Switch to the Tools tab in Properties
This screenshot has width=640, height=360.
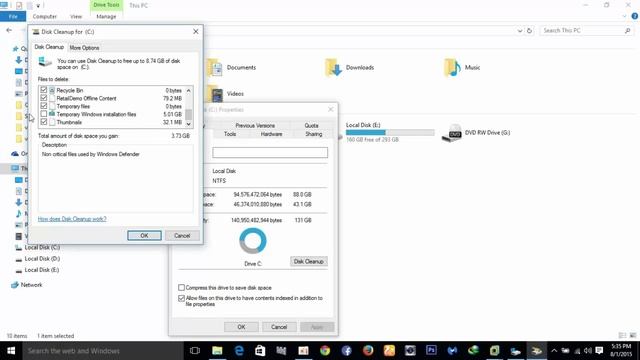230,134
